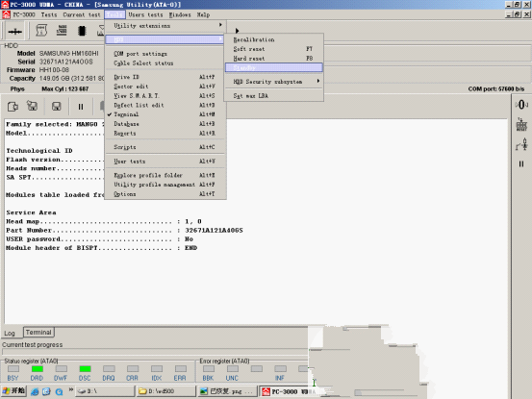Open the Start button on taskbar
This screenshot has width=532, height=399.
tap(13, 391)
